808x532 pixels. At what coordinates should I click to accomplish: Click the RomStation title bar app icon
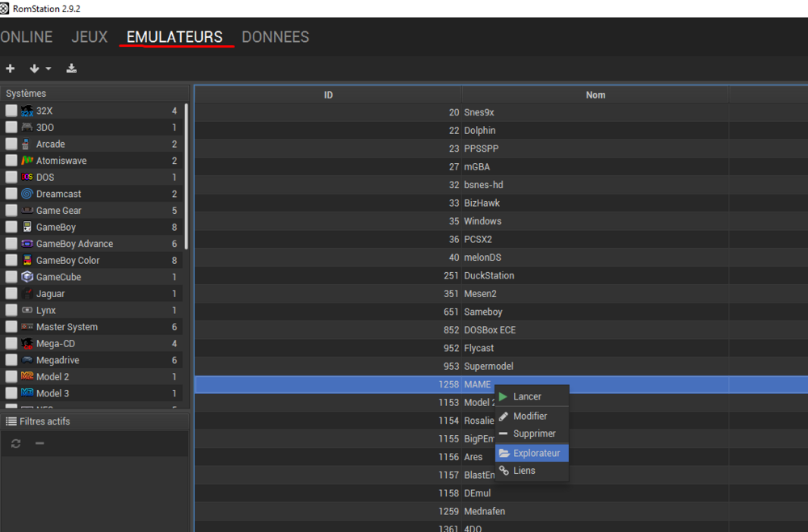[x=6, y=8]
